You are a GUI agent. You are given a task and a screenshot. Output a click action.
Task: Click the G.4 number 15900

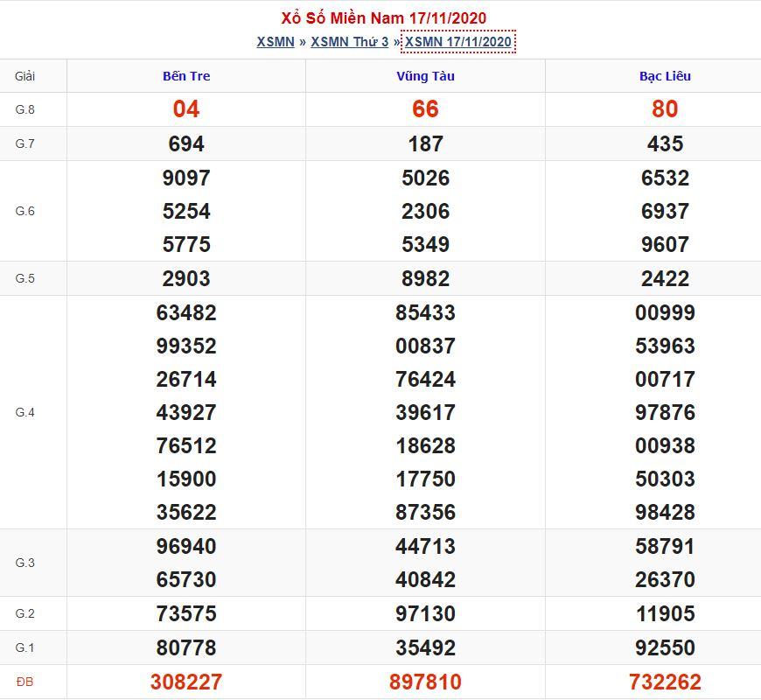coord(186,479)
